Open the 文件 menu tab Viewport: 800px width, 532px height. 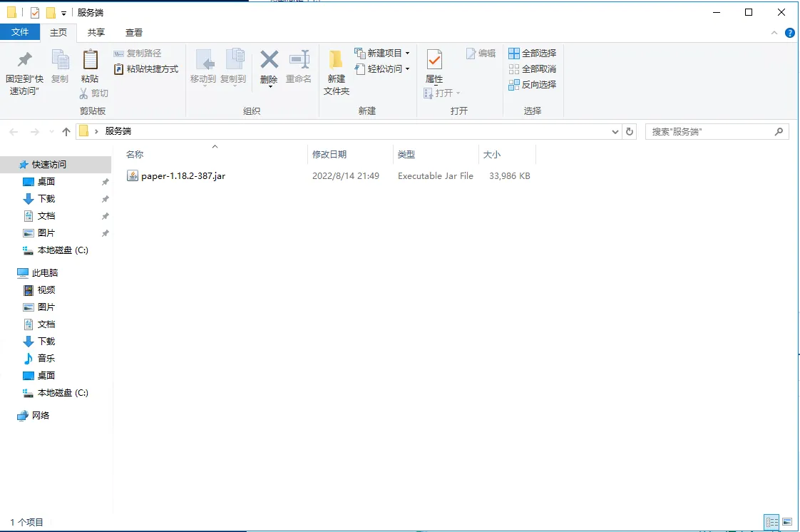(x=20, y=32)
